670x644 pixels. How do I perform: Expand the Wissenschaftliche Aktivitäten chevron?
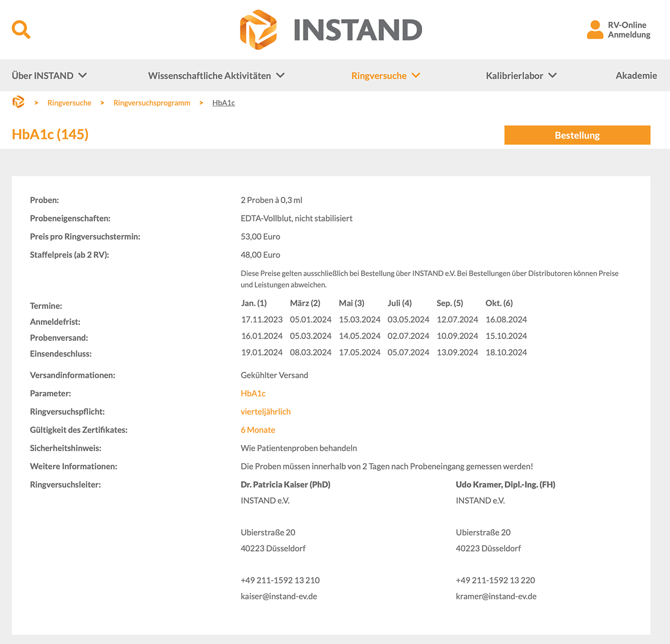coord(280,76)
